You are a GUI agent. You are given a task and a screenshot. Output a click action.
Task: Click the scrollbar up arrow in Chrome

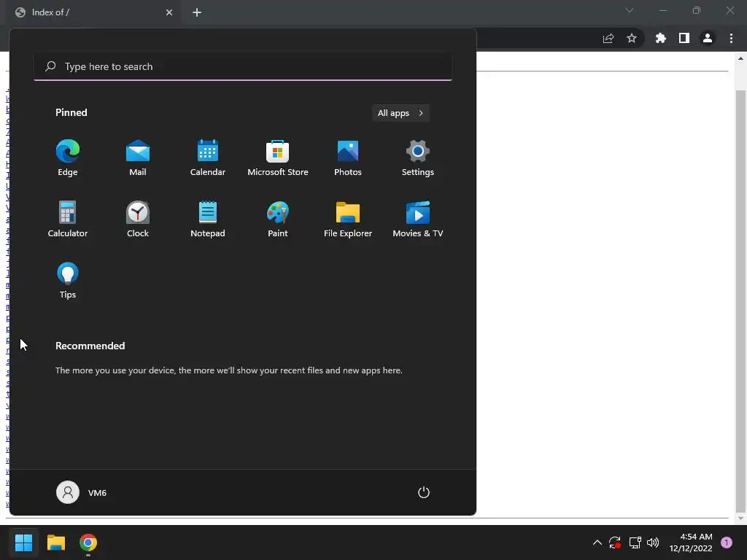tap(740, 58)
